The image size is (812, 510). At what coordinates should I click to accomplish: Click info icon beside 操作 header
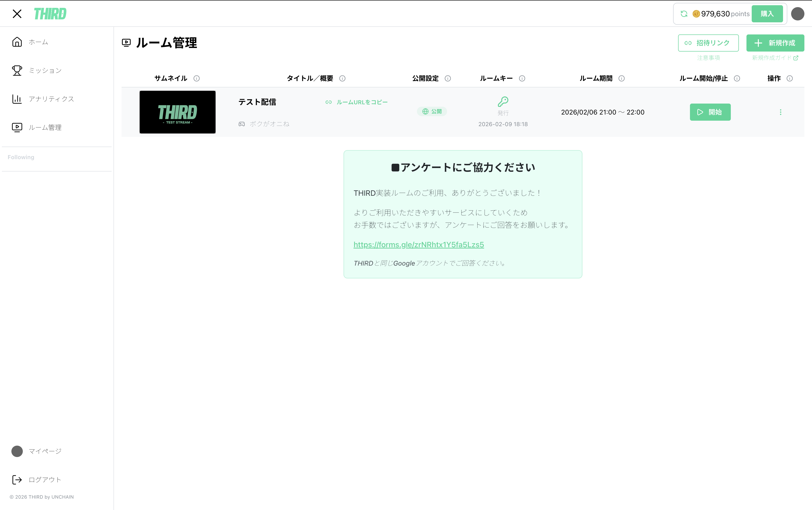789,78
